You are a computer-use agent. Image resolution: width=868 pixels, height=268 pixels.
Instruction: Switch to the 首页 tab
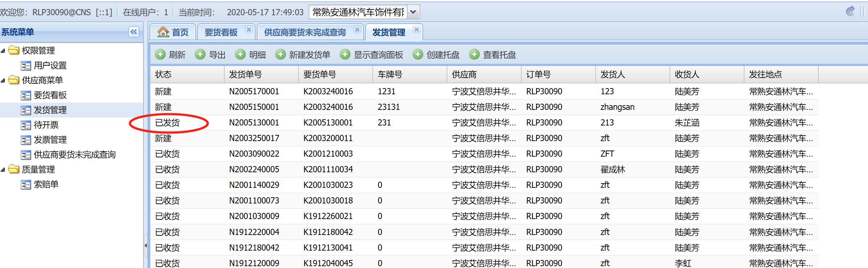point(173,32)
